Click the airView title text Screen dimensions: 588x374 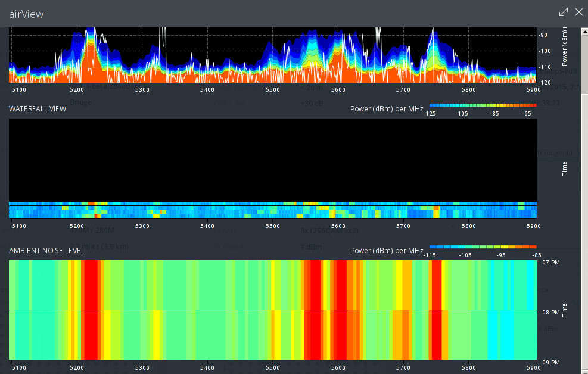[x=26, y=14]
